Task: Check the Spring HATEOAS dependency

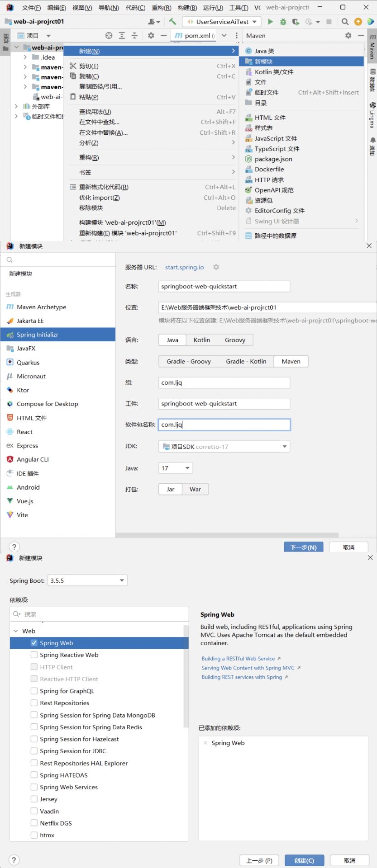Action: coord(34,775)
